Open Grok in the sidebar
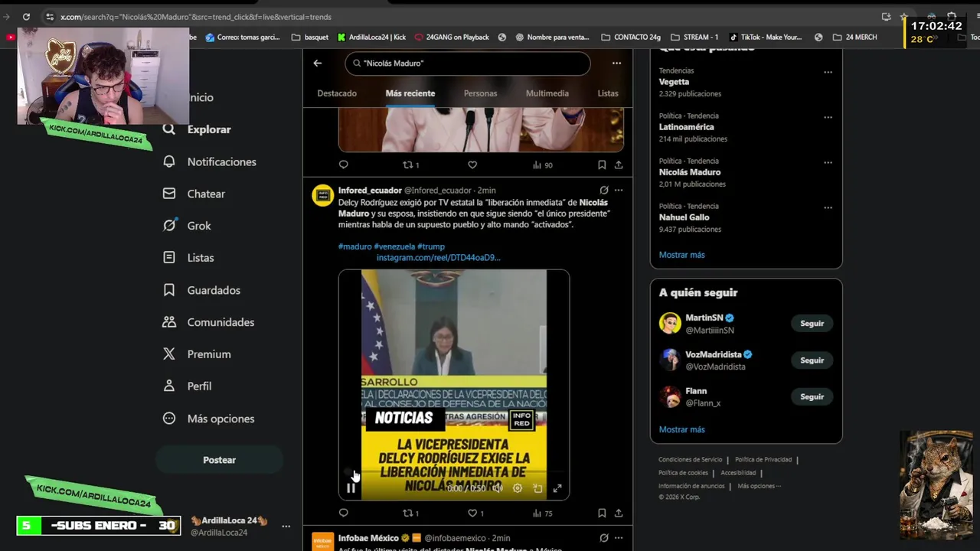Image resolution: width=980 pixels, height=551 pixels. (187, 226)
